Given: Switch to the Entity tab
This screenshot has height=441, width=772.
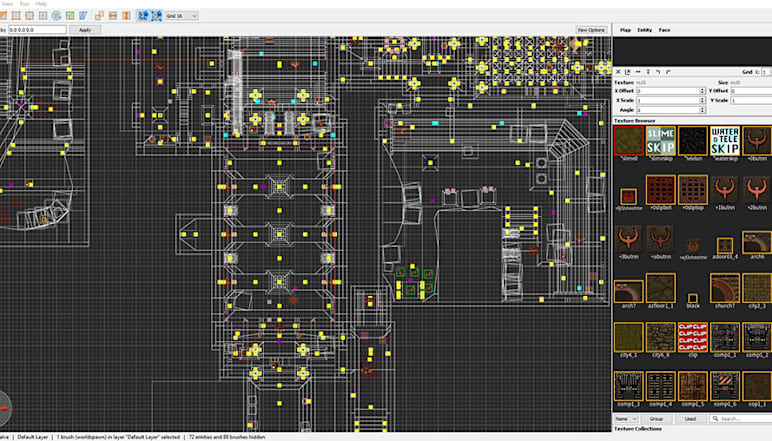Looking at the screenshot, I should click(644, 30).
